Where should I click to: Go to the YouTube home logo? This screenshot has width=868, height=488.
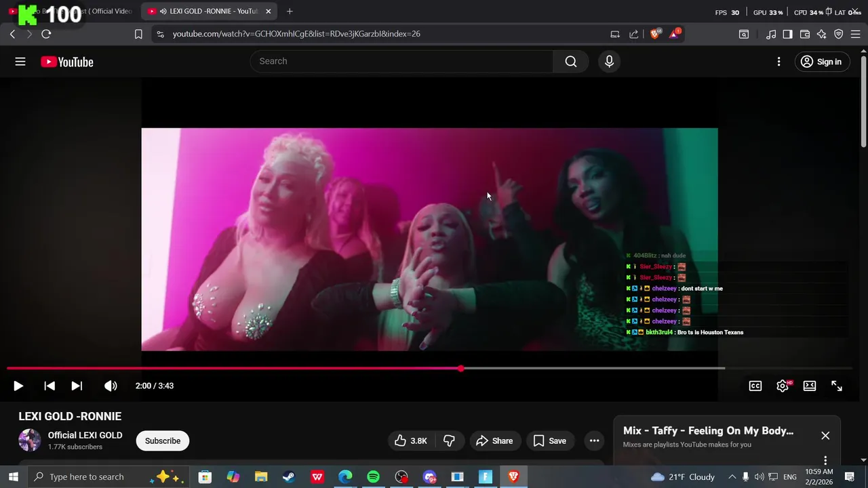(x=66, y=62)
